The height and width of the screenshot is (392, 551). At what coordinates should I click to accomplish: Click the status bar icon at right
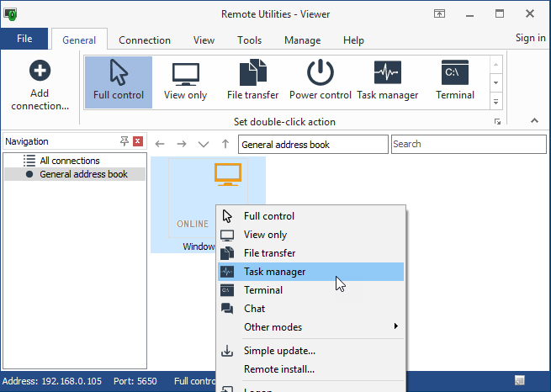click(520, 380)
